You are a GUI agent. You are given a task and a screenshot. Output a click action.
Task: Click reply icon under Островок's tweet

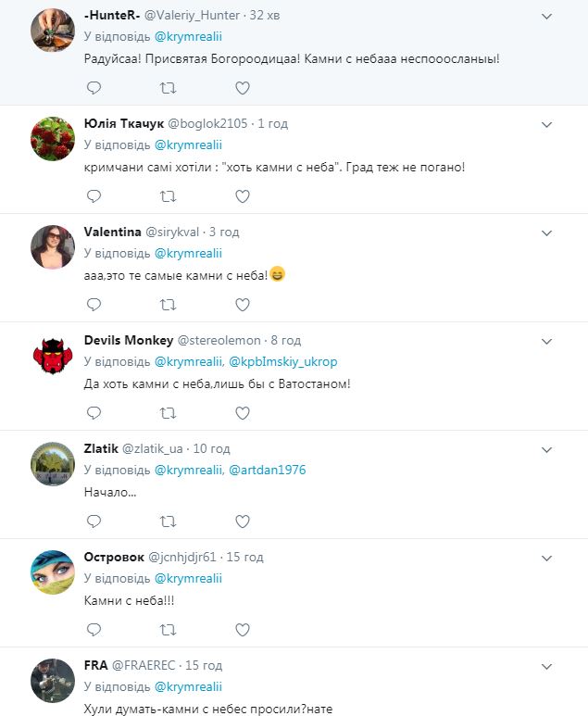94,630
